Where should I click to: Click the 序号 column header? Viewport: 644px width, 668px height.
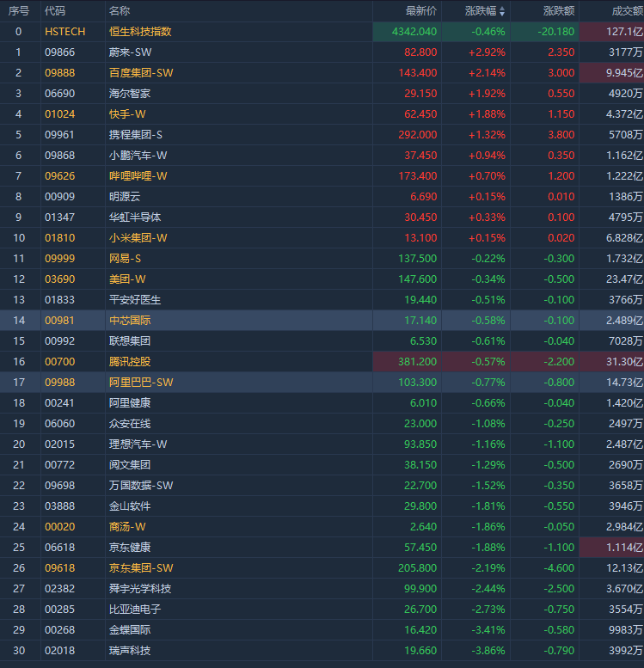click(x=19, y=11)
